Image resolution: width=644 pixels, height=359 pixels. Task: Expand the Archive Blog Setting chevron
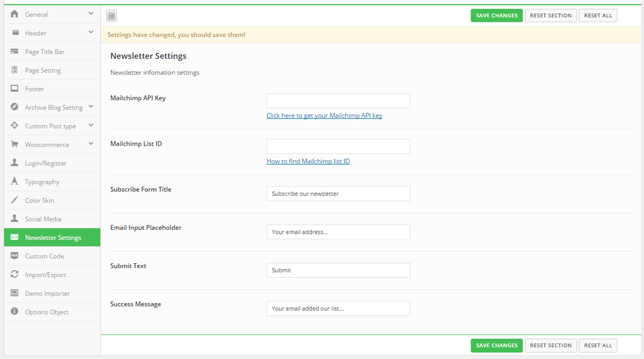91,107
